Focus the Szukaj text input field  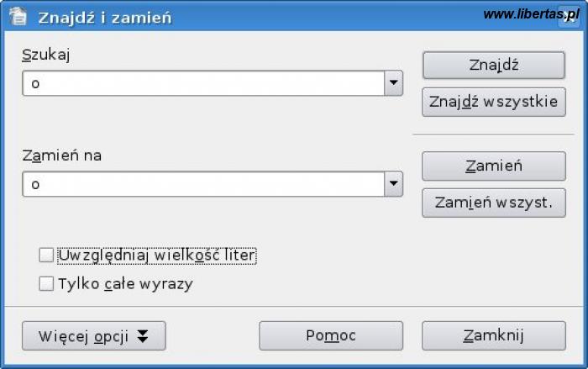(202, 83)
